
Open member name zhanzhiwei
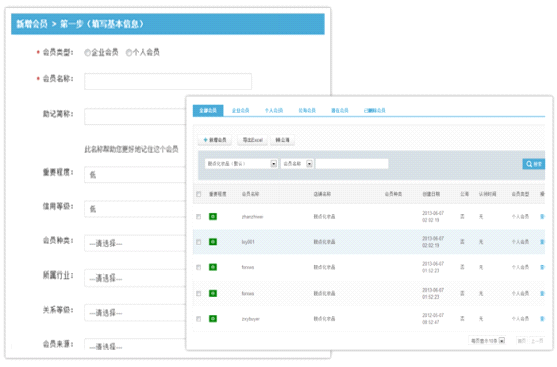click(x=252, y=217)
